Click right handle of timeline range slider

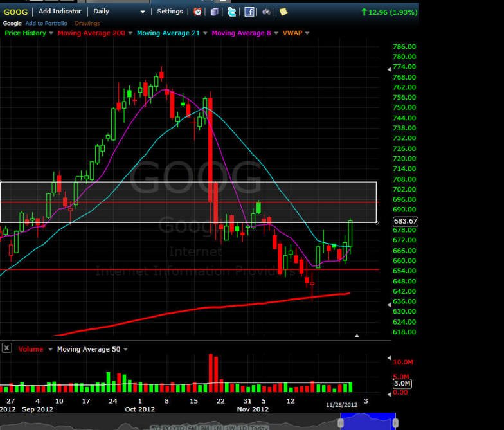pyautogui.click(x=395, y=423)
